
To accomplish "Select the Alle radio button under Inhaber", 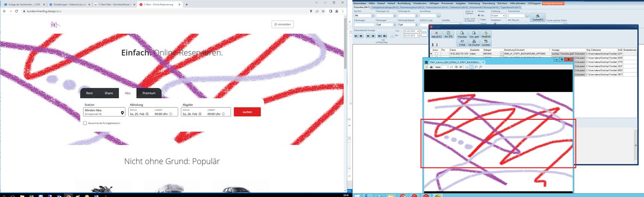I will [x=479, y=16].
